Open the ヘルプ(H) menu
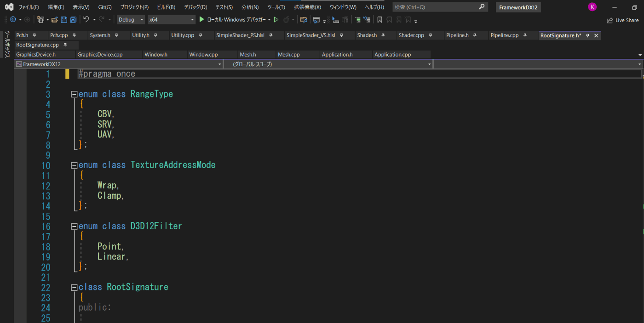The height and width of the screenshot is (323, 644). 374,7
